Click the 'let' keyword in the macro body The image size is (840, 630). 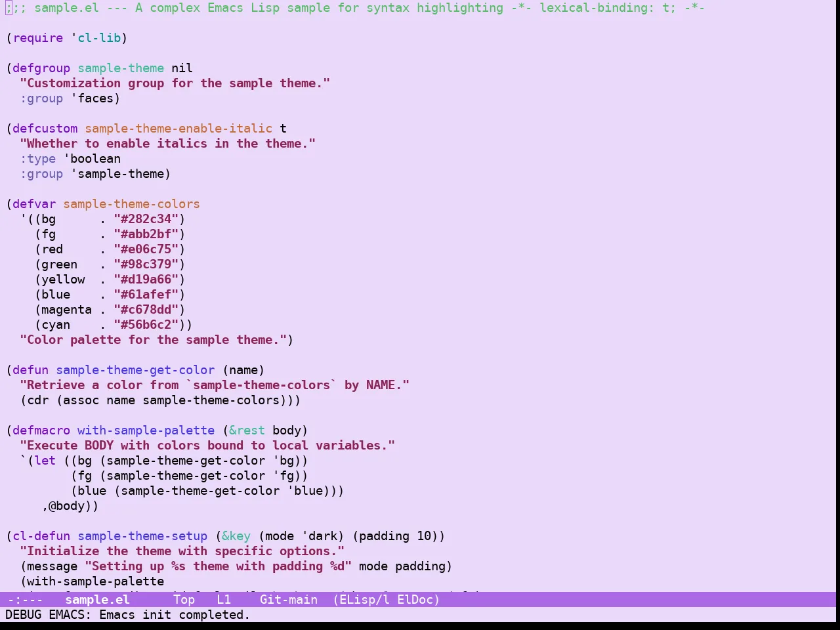click(45, 461)
